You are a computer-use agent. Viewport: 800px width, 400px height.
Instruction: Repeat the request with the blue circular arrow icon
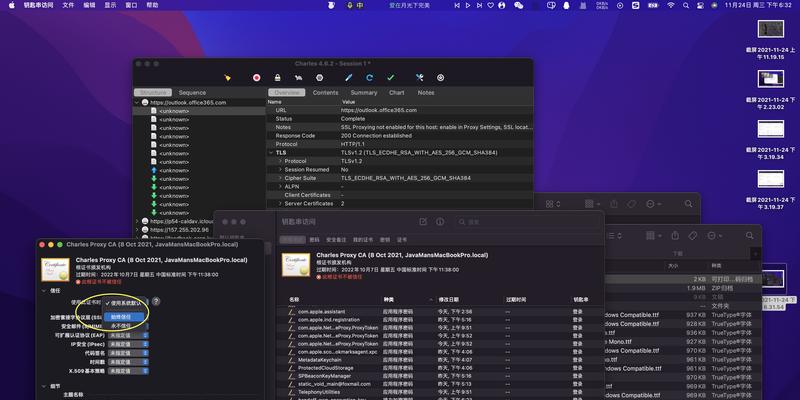click(x=370, y=78)
